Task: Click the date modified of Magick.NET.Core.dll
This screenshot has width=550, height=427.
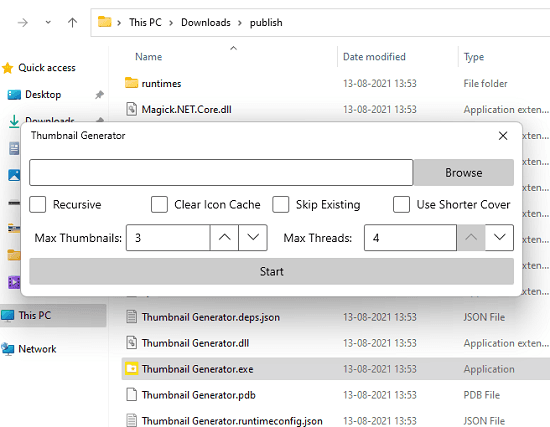Action: point(380,109)
